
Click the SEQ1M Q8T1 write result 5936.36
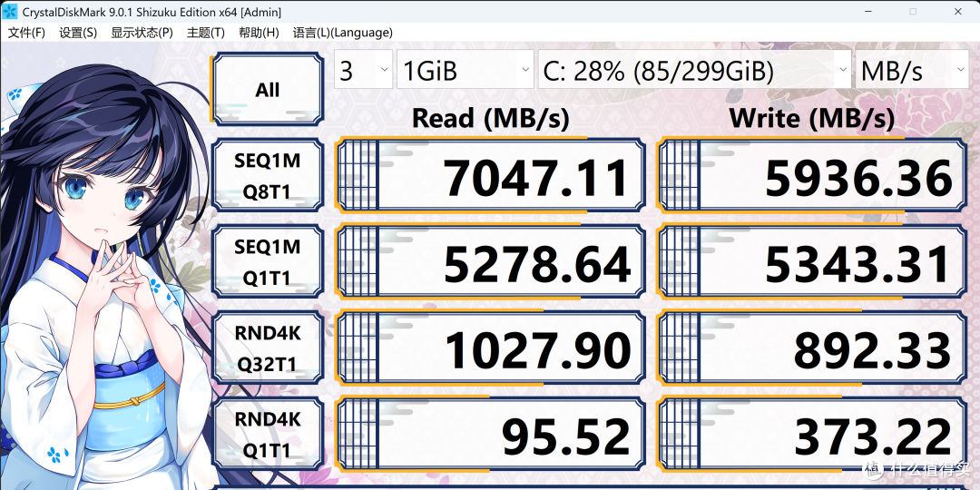coord(812,176)
